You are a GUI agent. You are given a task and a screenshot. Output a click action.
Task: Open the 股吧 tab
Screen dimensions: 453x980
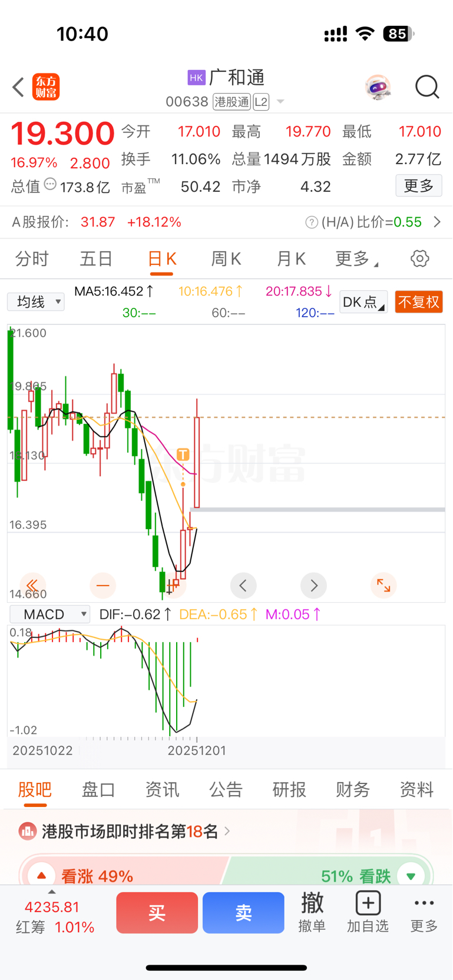click(35, 789)
